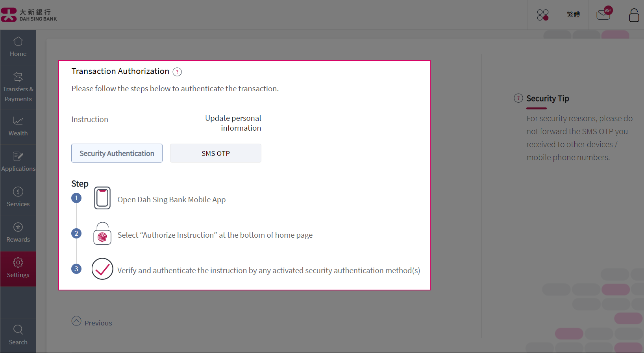Open the Wealth section in sidebar
Image resolution: width=644 pixels, height=353 pixels.
pos(18,127)
